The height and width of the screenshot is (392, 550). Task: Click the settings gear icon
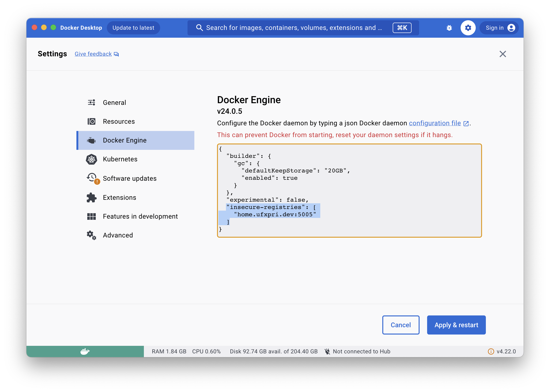(468, 28)
